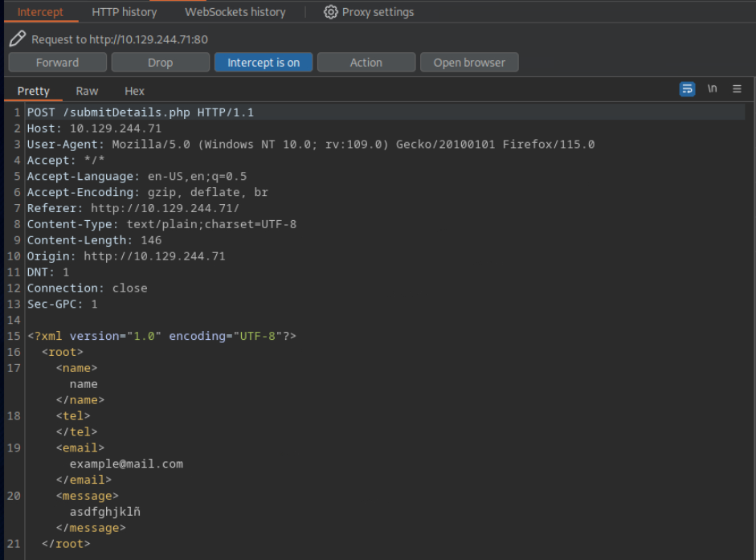Click the pencil icon beside the request target
The height and width of the screenshot is (560, 756).
[x=17, y=39]
